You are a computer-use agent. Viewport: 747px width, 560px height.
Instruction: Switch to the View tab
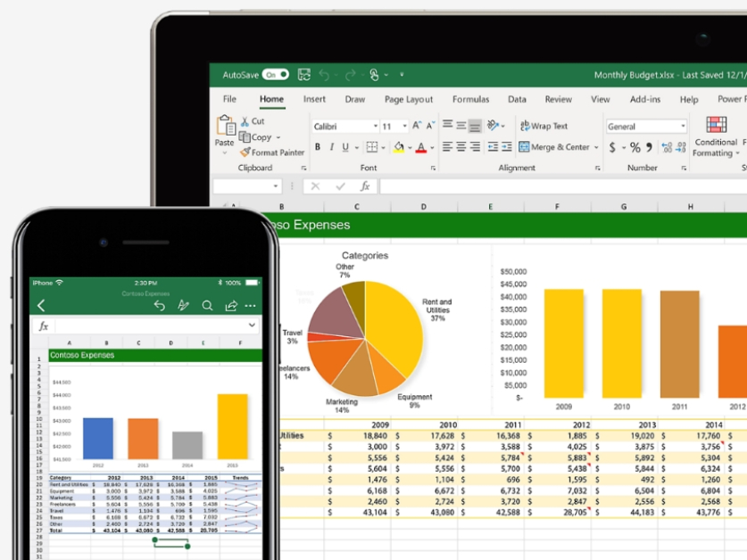coord(601,99)
